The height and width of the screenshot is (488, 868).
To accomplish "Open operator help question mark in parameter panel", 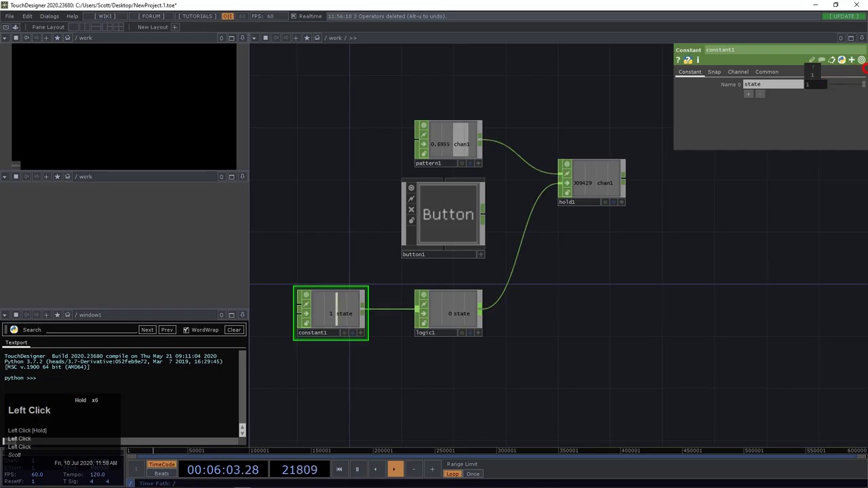I will [677, 60].
